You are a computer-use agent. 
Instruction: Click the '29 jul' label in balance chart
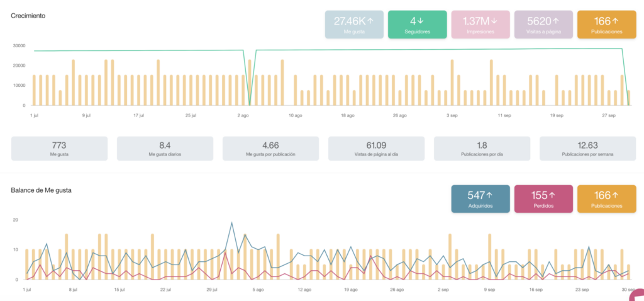211,290
